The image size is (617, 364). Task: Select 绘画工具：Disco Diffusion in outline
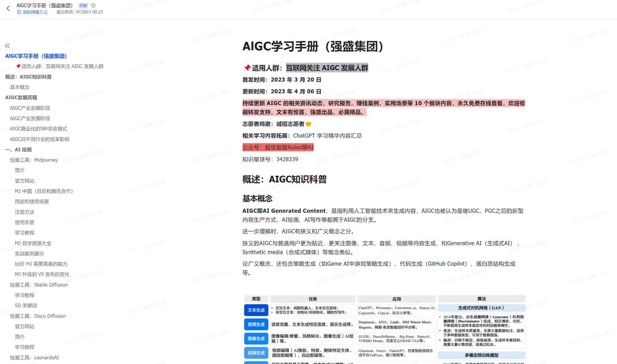(x=38, y=316)
